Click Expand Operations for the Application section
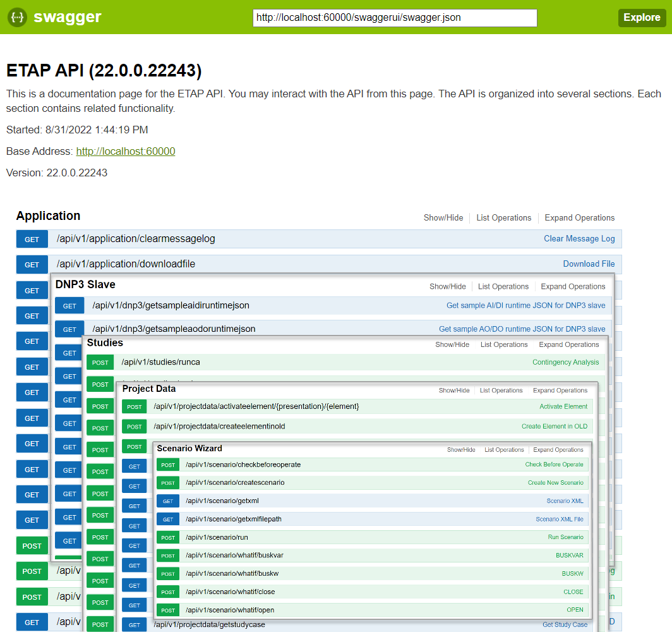The width and height of the screenshot is (672, 632). (x=579, y=217)
